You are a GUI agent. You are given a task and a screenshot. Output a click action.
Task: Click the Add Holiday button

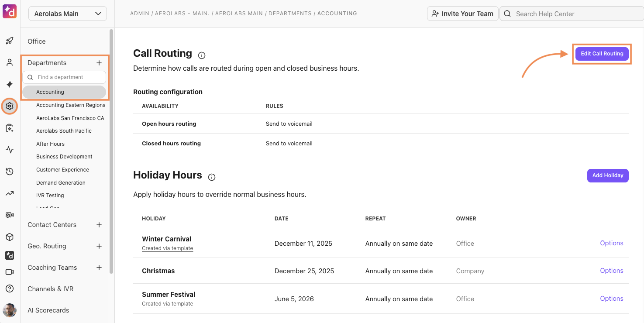pos(607,175)
